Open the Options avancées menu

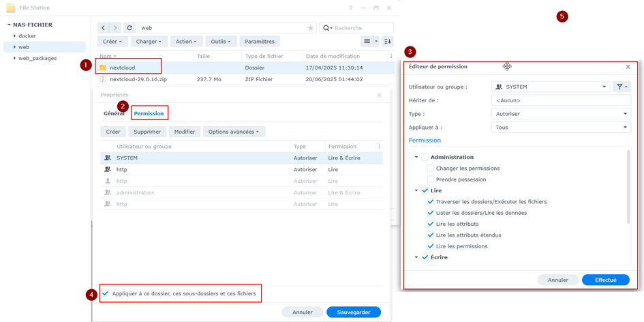tap(234, 132)
